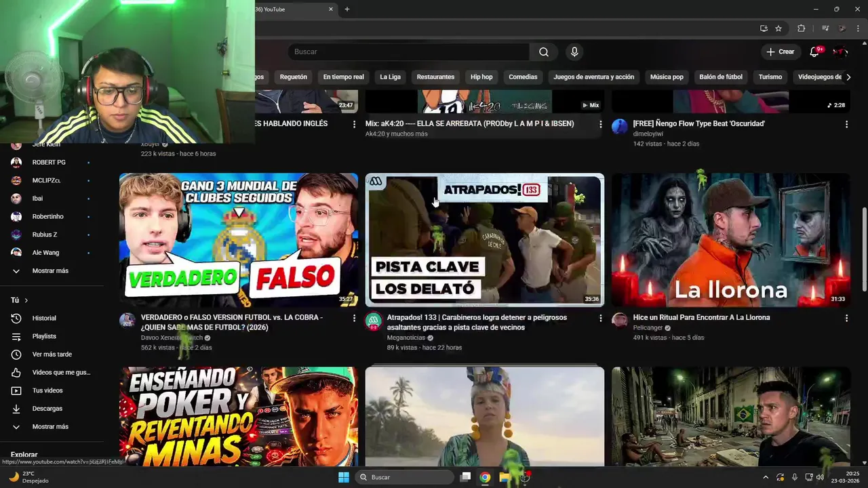Open the VERDADERO FALSO video thumbnail
The height and width of the screenshot is (488, 868).
point(239,240)
